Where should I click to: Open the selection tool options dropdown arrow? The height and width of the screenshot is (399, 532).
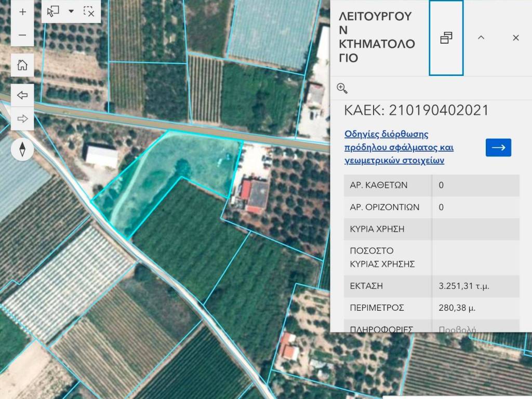pos(71,11)
